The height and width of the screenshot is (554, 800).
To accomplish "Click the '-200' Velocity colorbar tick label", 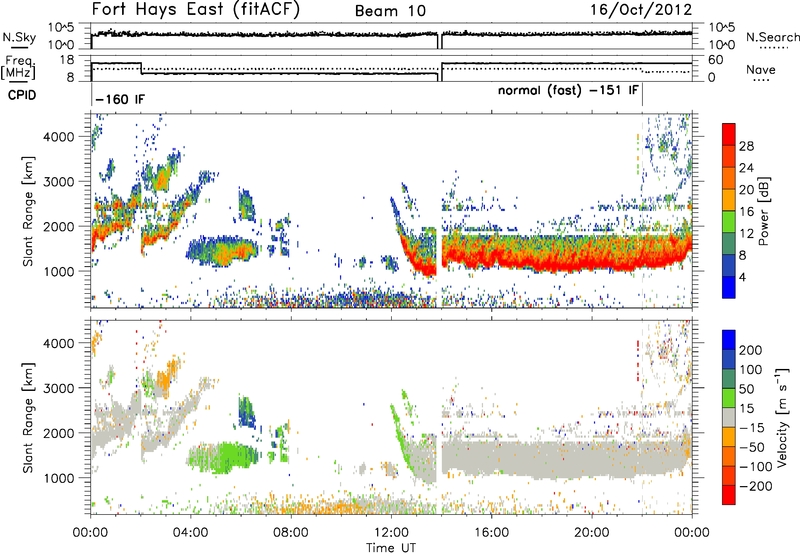I will [x=756, y=486].
